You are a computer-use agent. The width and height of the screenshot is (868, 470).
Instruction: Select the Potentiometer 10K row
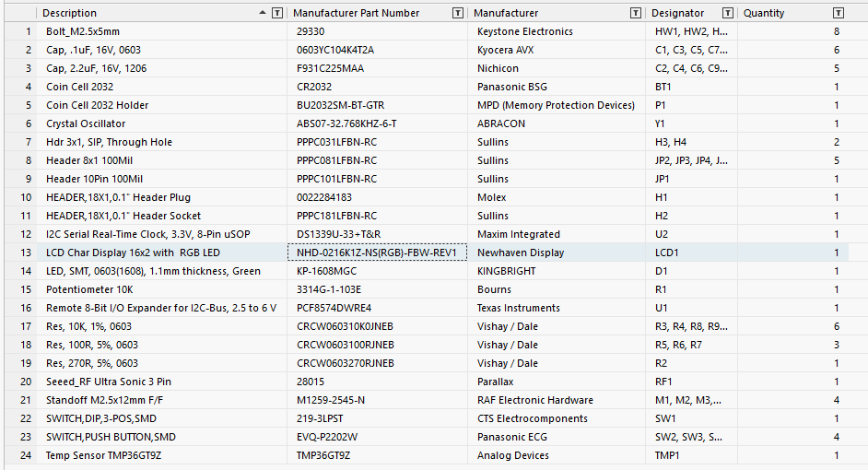[x=427, y=289]
